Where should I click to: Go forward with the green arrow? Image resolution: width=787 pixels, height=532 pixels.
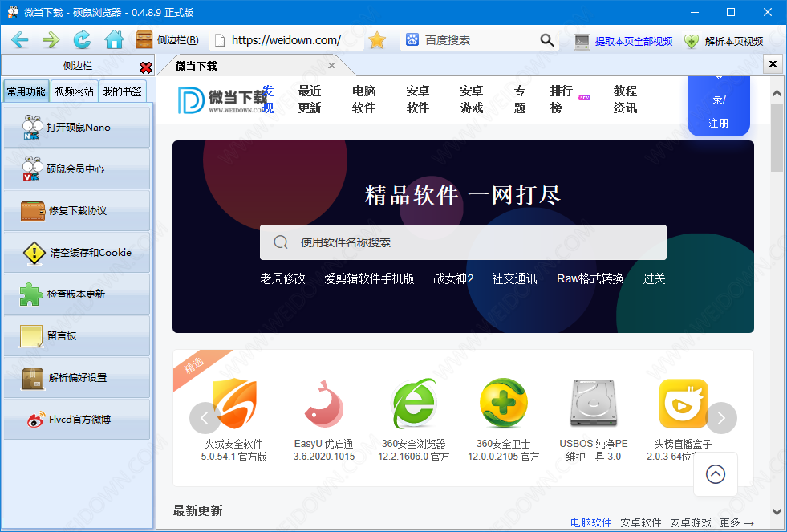[x=51, y=40]
